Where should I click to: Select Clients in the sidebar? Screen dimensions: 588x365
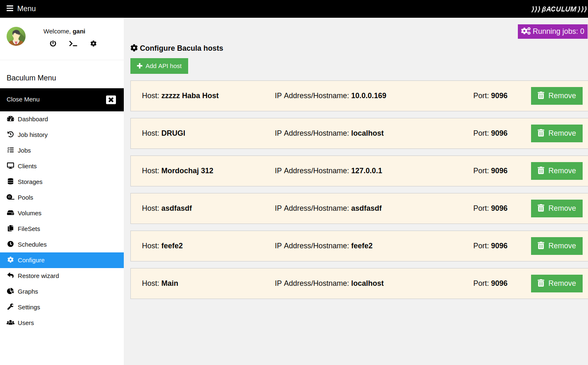[62, 166]
